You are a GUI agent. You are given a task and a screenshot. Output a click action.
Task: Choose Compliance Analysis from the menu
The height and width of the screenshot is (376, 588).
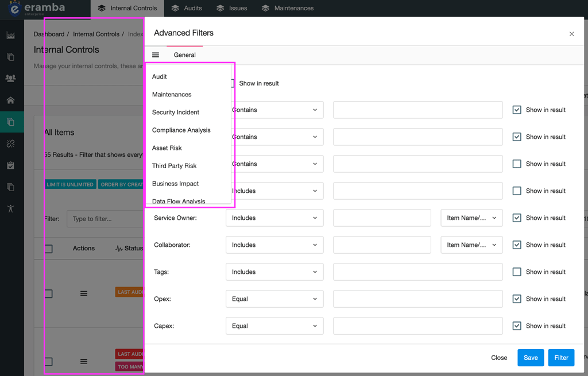181,130
